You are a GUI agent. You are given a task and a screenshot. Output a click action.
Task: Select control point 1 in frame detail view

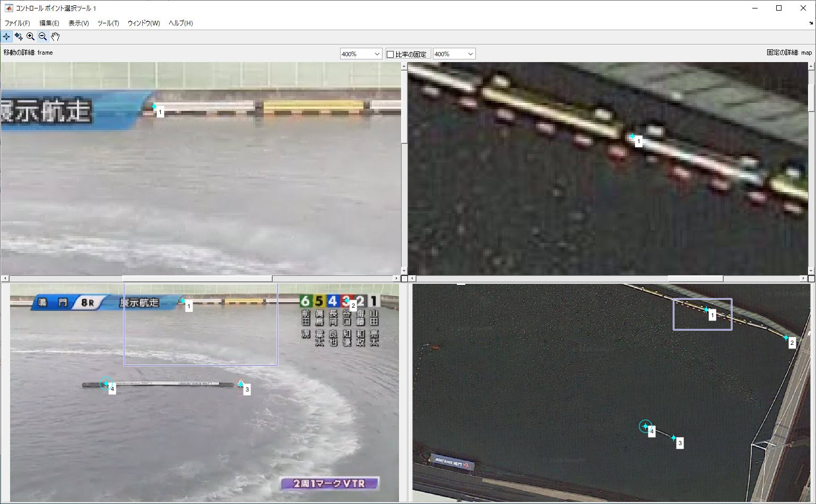tap(154, 106)
